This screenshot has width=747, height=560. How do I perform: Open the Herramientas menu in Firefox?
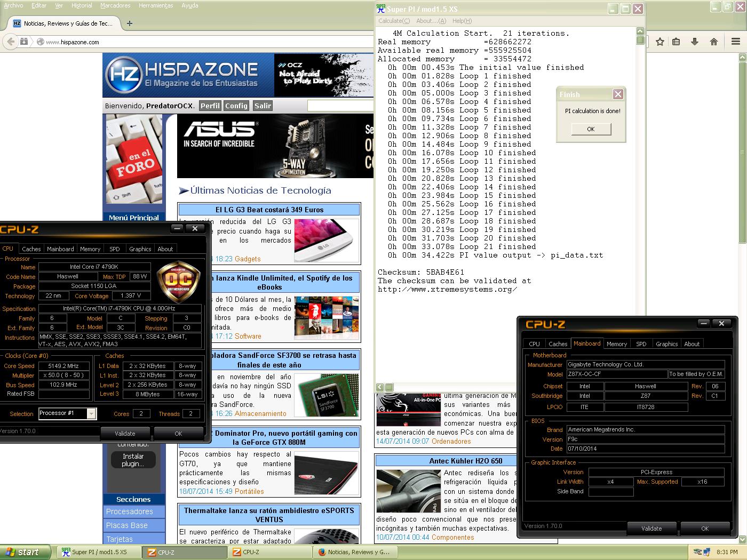pos(156,5)
